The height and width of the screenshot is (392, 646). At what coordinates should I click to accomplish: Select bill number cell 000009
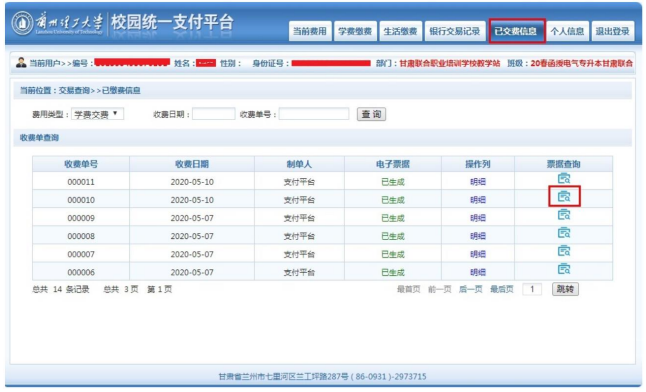coord(81,218)
